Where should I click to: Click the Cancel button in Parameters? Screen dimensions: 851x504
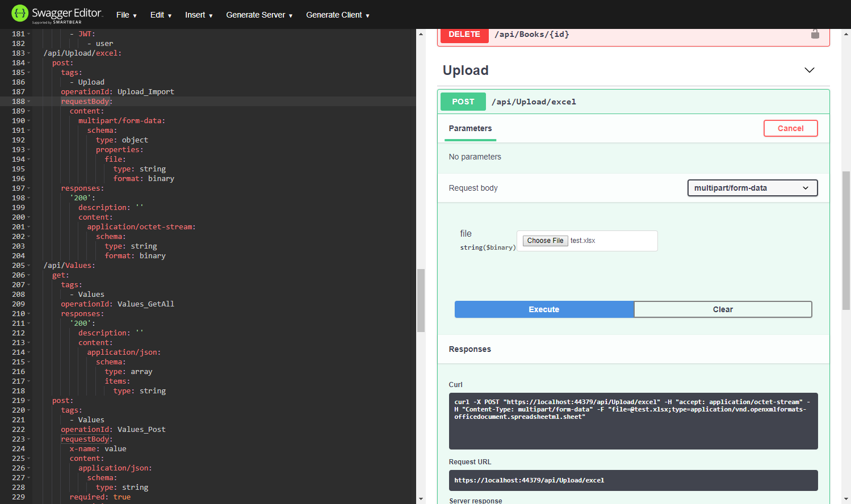tap(790, 128)
